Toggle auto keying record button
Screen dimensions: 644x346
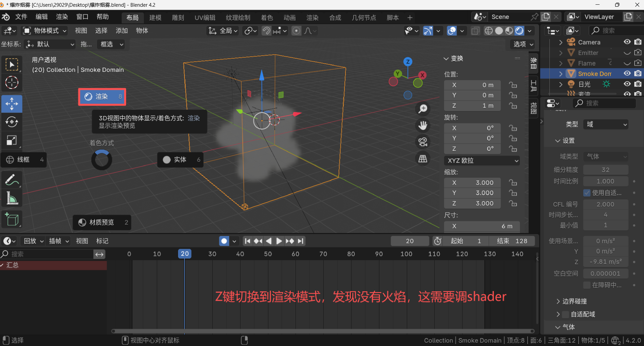[224, 241]
